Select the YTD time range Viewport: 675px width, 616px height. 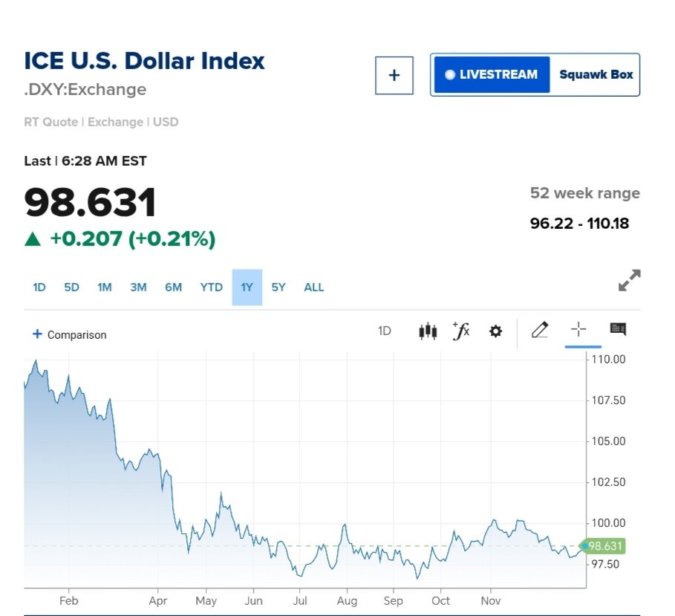click(211, 288)
